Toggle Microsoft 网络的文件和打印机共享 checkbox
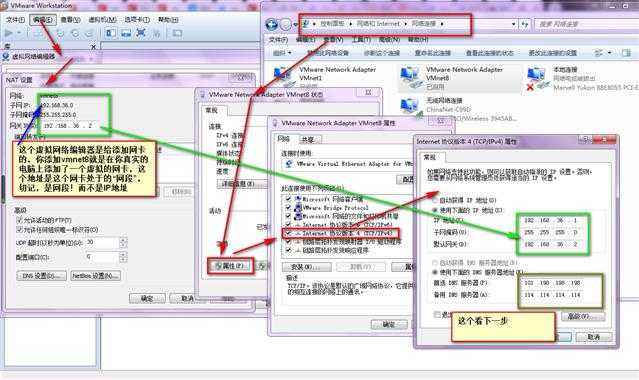 click(x=289, y=216)
